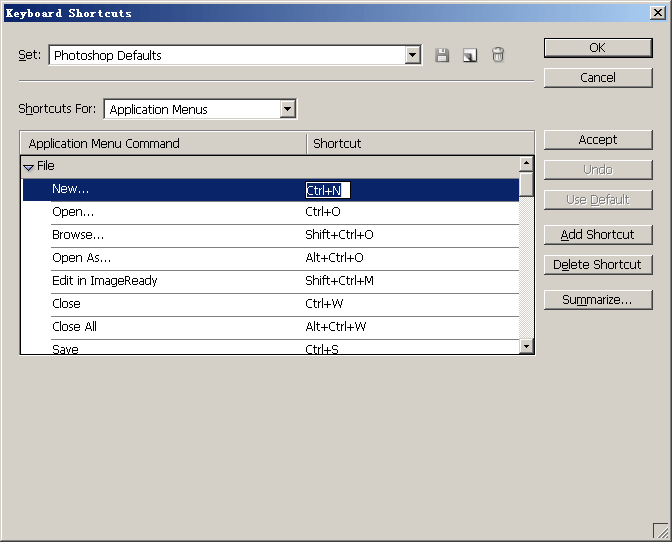This screenshot has height=542, width=672.
Task: Click the Cancel button
Action: tap(598, 78)
